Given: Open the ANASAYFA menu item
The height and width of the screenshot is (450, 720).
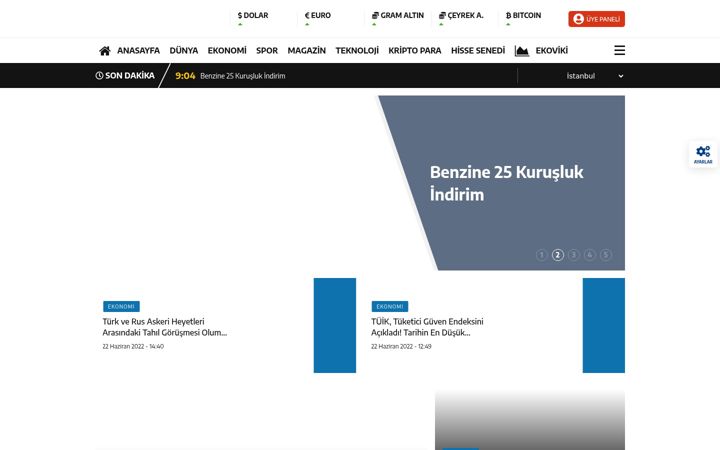Looking at the screenshot, I should pyautogui.click(x=138, y=51).
